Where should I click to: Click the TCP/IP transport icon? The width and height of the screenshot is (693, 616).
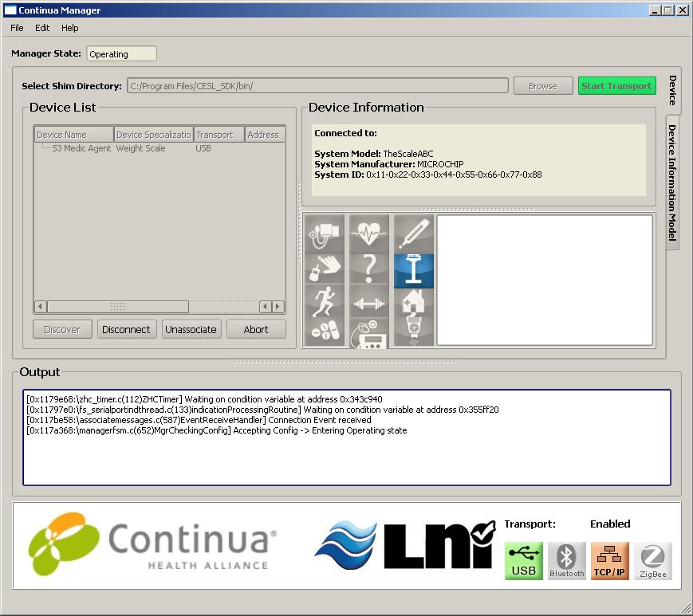610,561
